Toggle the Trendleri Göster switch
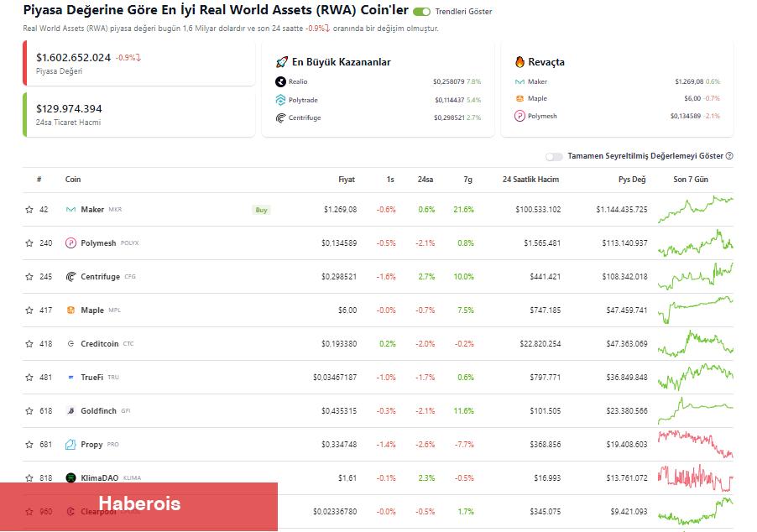757x532 pixels. 421,12
